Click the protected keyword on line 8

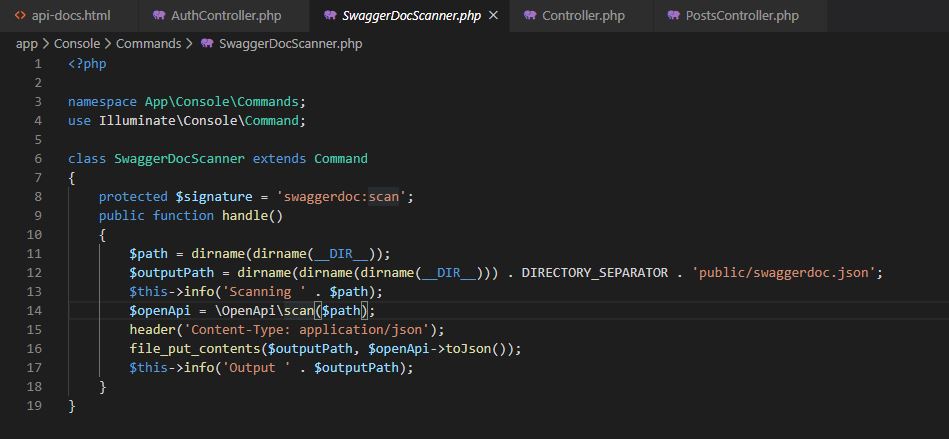(133, 197)
